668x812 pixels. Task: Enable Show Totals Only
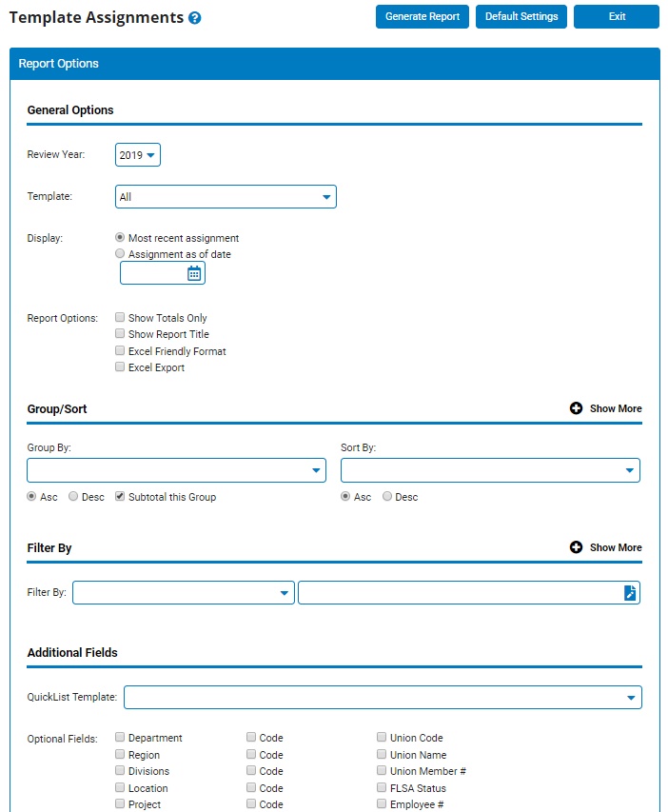[x=120, y=317]
